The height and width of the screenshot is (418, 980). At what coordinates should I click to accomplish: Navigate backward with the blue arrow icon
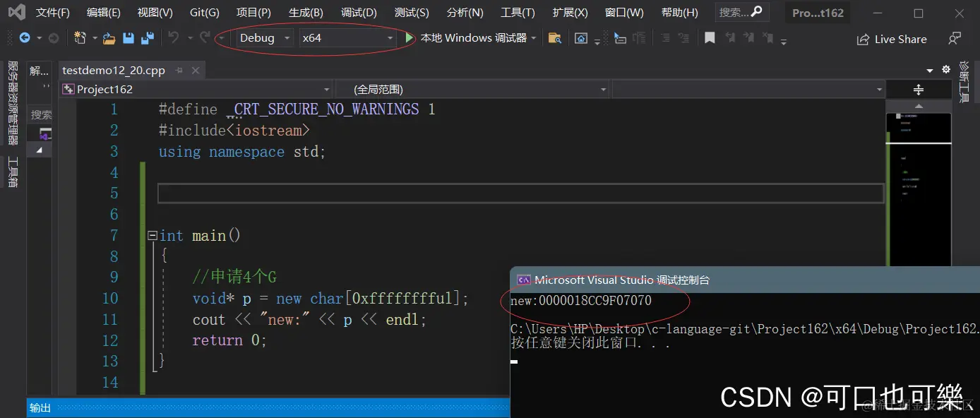pyautogui.click(x=25, y=38)
